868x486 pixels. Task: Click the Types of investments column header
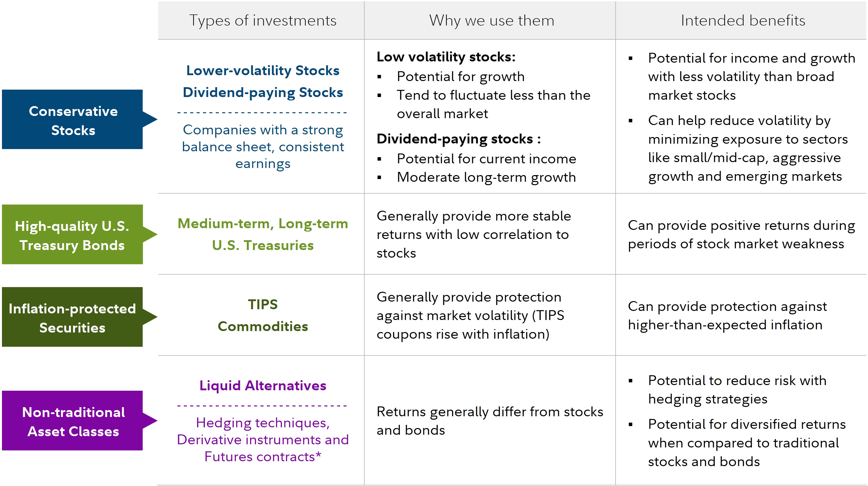pyautogui.click(x=263, y=21)
